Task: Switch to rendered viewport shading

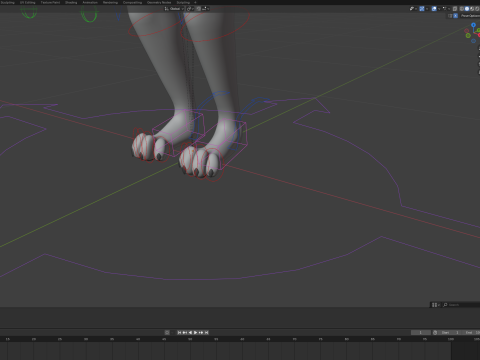Action: [477, 9]
